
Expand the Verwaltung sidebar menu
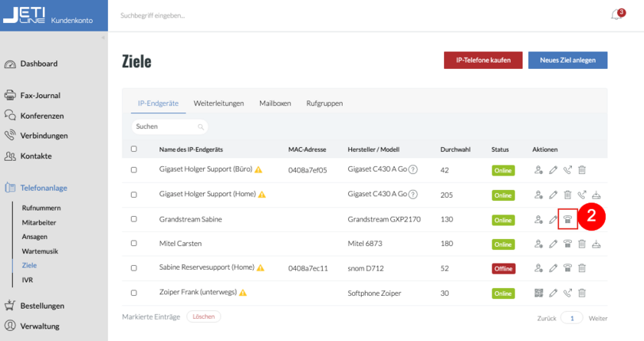point(39,325)
